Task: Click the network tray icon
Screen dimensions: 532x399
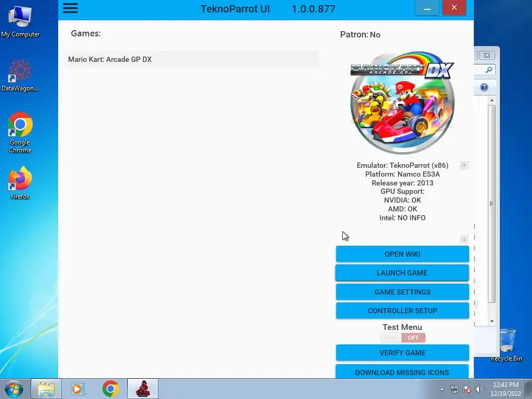Action: pos(454,389)
